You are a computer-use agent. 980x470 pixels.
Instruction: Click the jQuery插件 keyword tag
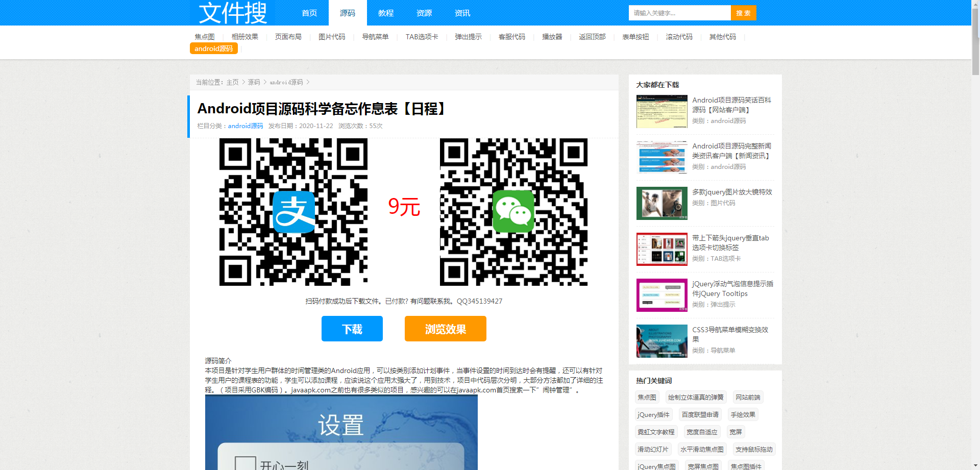pos(654,414)
